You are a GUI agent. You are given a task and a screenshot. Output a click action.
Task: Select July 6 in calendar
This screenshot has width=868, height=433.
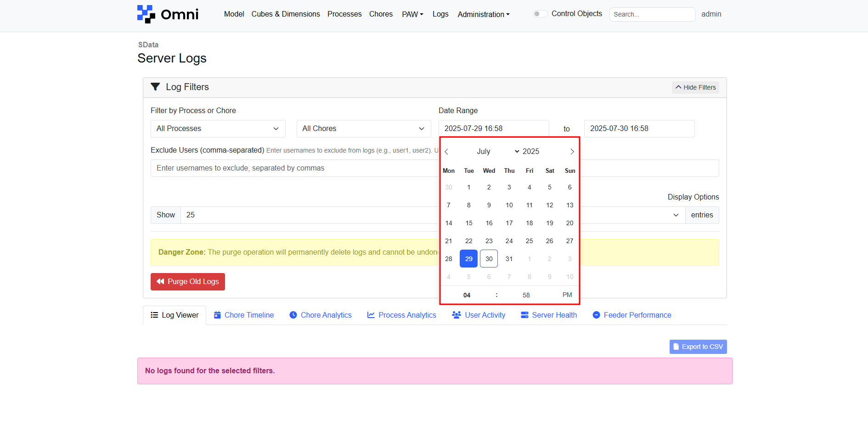[x=569, y=187]
